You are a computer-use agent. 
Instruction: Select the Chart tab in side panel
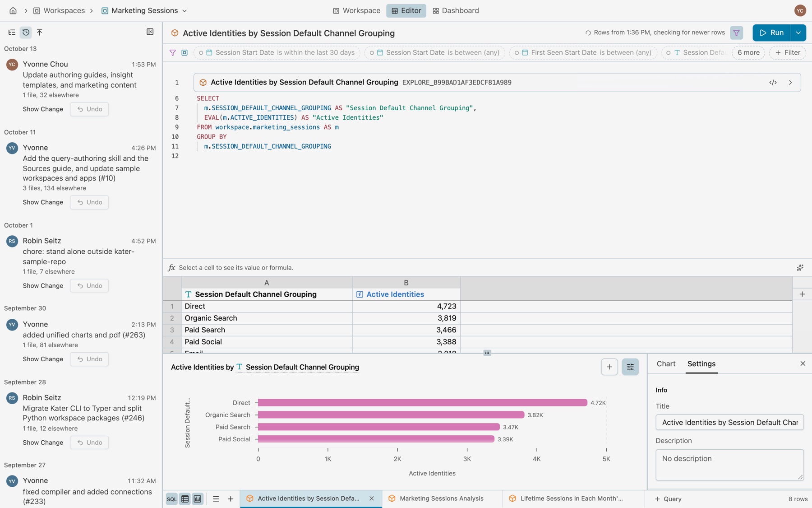tap(666, 364)
